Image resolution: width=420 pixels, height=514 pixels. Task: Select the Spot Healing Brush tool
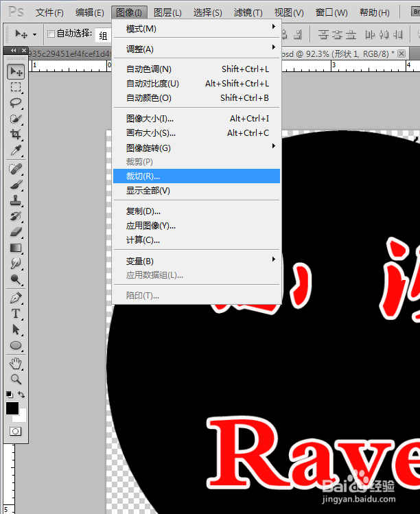16,169
